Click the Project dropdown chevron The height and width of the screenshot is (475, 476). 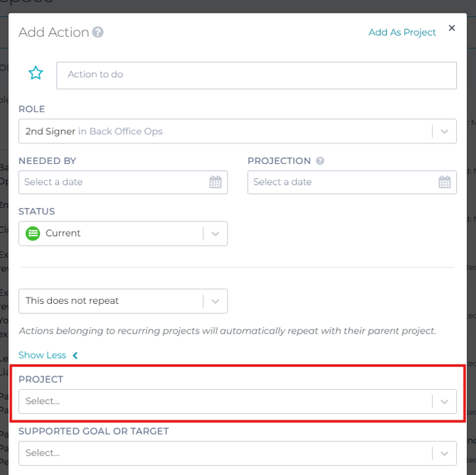[444, 401]
